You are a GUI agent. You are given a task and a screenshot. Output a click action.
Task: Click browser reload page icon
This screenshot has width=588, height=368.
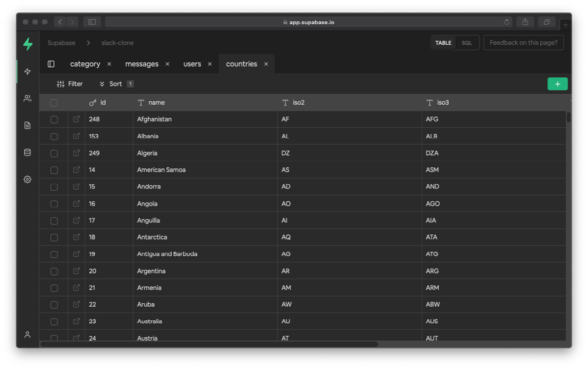tap(507, 22)
